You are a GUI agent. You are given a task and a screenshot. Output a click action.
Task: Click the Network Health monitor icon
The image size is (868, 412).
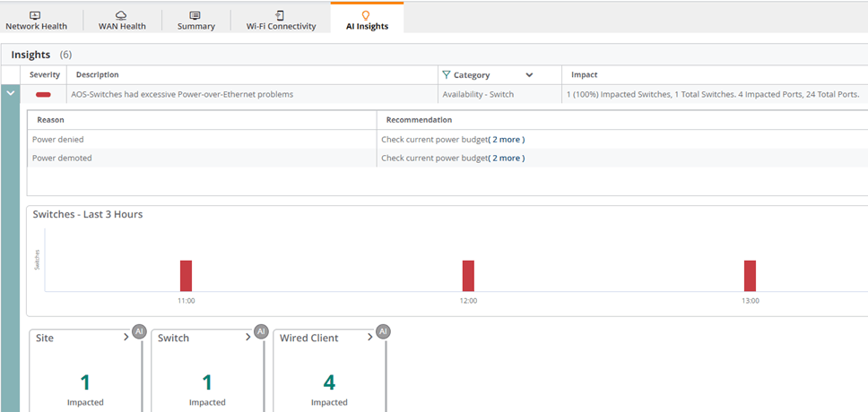(36, 15)
